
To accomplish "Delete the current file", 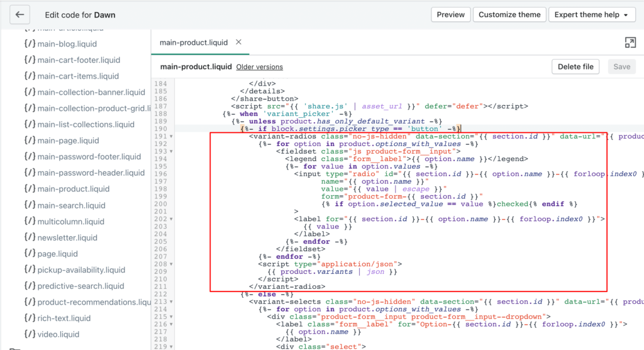I will tap(575, 67).
